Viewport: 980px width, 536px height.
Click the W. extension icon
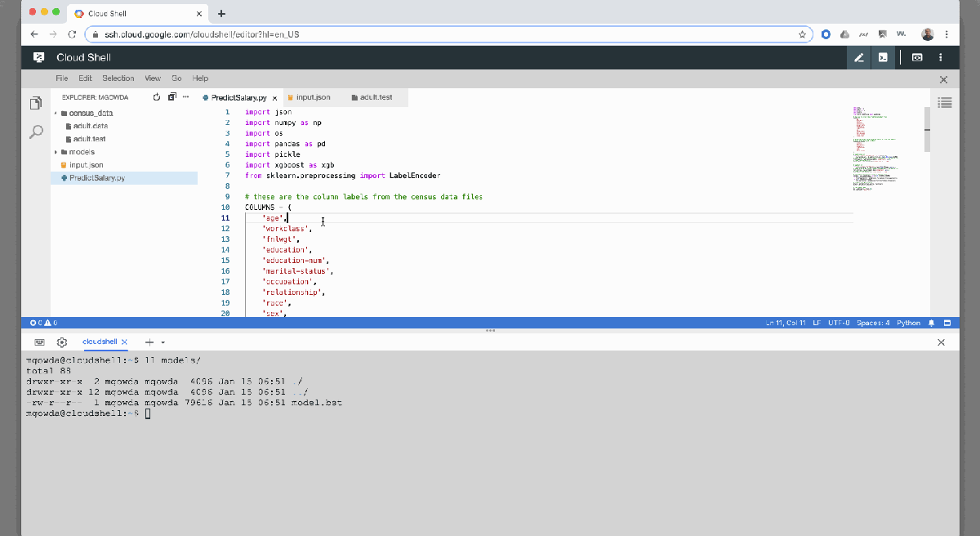point(901,34)
